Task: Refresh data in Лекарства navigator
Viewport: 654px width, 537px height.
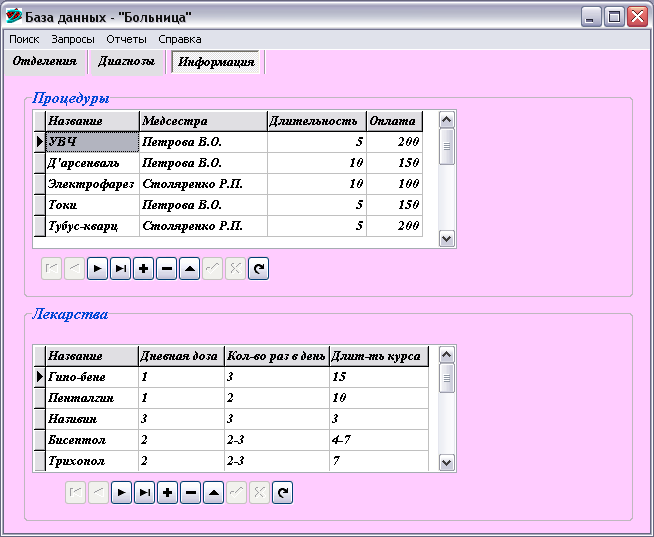Action: click(x=282, y=492)
